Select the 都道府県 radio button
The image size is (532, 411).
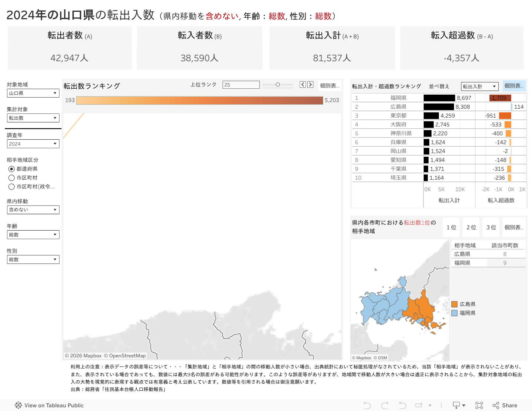point(11,169)
